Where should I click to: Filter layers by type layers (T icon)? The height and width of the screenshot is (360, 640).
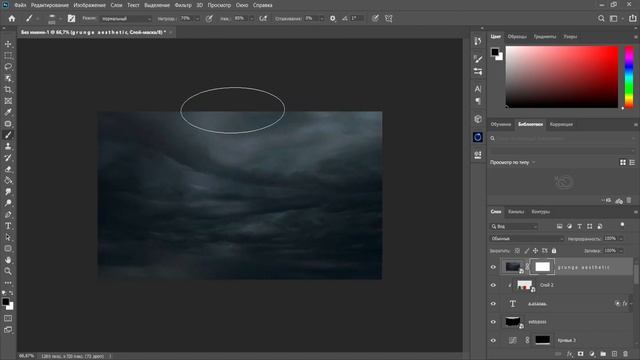pos(580,226)
